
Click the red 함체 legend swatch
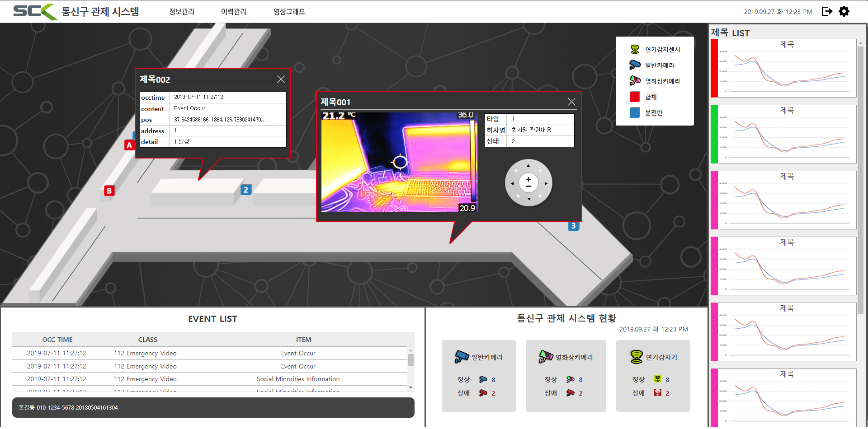point(635,97)
